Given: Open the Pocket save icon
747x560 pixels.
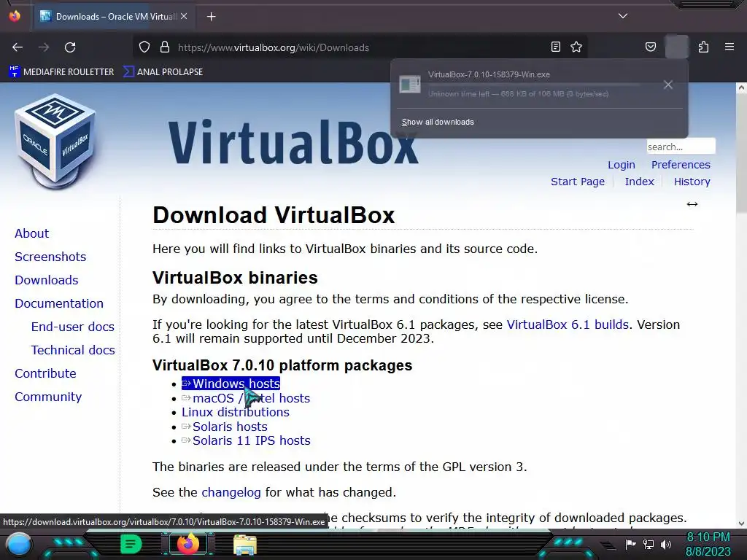Looking at the screenshot, I should coord(651,47).
